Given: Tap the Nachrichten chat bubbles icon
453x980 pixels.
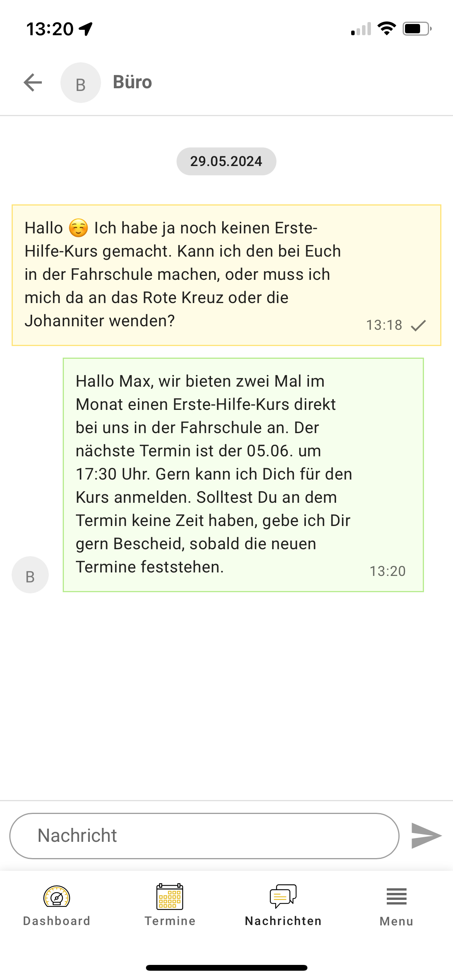Looking at the screenshot, I should [x=283, y=896].
